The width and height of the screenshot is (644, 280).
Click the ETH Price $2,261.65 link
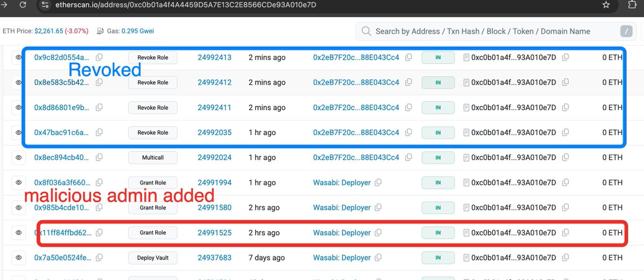click(49, 31)
